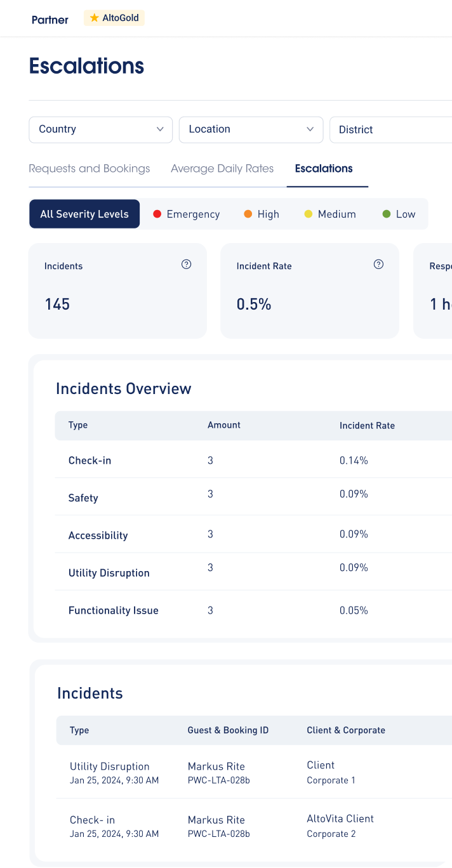Open the District dropdown
The image size is (452, 868).
pos(390,129)
